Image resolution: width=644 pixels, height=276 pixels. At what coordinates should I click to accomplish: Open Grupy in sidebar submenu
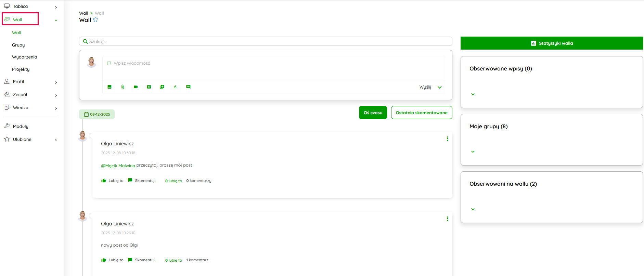point(18,45)
